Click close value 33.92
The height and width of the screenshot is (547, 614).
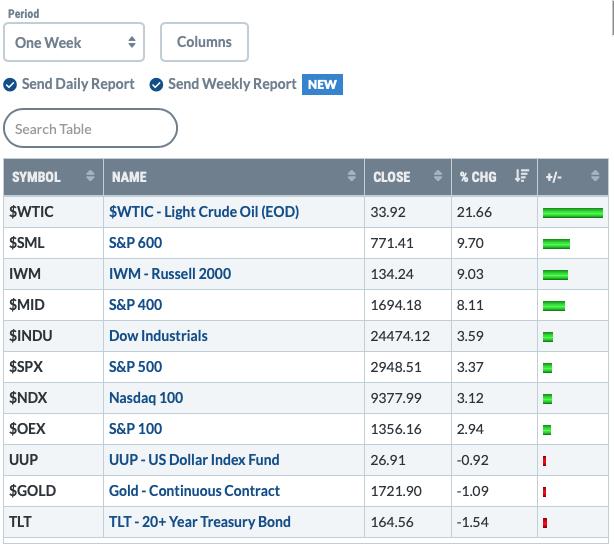point(388,212)
